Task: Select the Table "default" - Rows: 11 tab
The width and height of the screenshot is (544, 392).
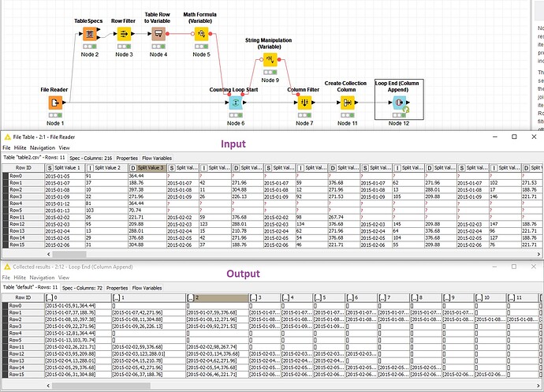Action: pyautogui.click(x=30, y=287)
